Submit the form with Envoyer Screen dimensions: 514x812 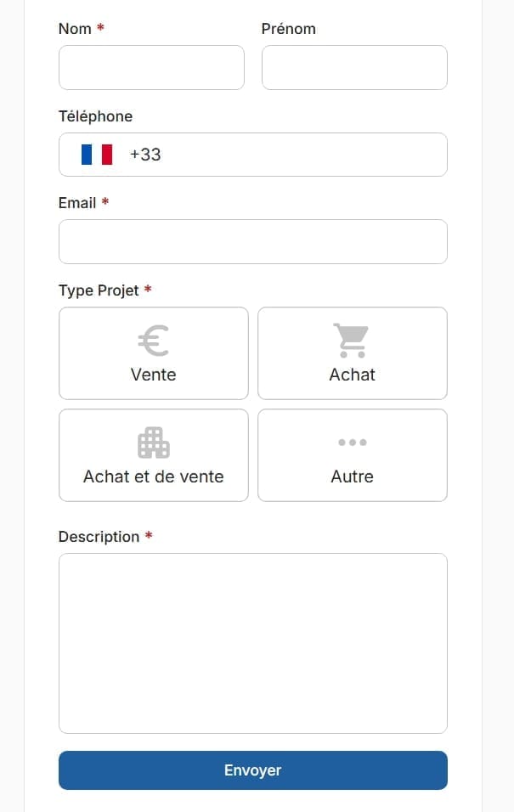[x=252, y=770]
